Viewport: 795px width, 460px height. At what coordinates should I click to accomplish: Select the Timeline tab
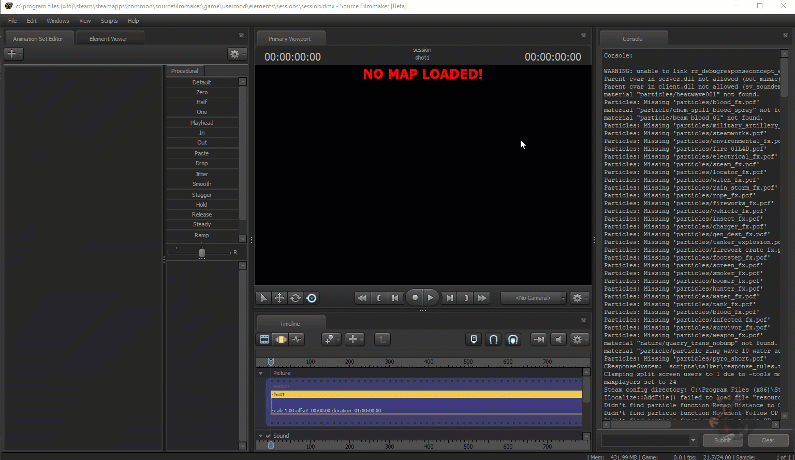coord(290,324)
